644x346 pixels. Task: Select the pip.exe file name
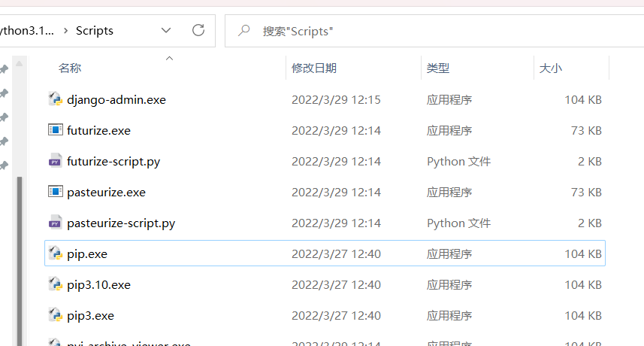click(87, 254)
